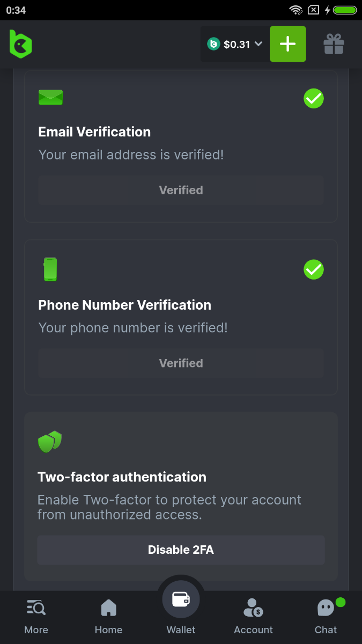Click the Verified button under Phone Number
Screen dimensions: 362x644
tap(181, 363)
